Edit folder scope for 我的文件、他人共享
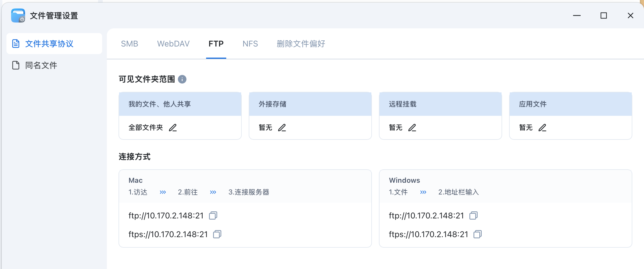The height and width of the screenshot is (269, 644). (173, 127)
